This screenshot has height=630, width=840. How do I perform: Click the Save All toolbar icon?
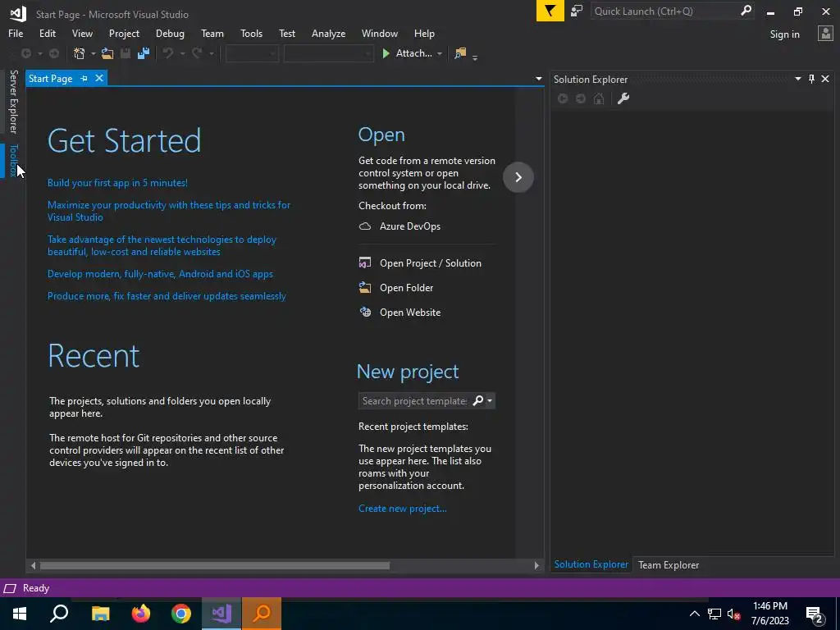point(143,53)
